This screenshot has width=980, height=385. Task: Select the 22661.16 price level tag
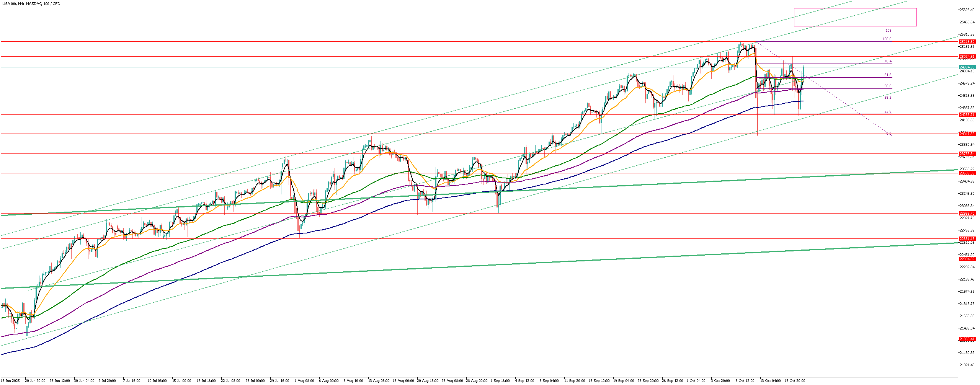[x=967, y=239]
